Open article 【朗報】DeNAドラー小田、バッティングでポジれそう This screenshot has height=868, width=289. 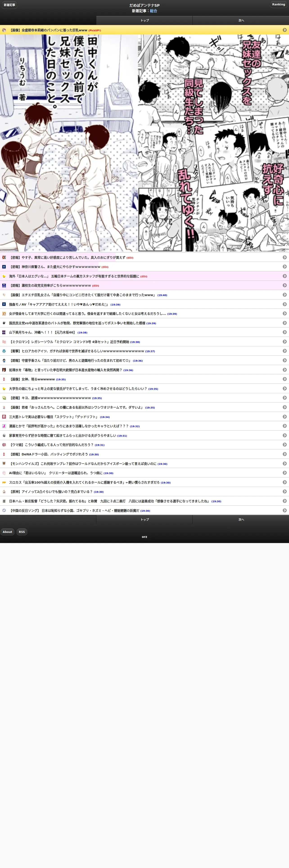(144, 454)
